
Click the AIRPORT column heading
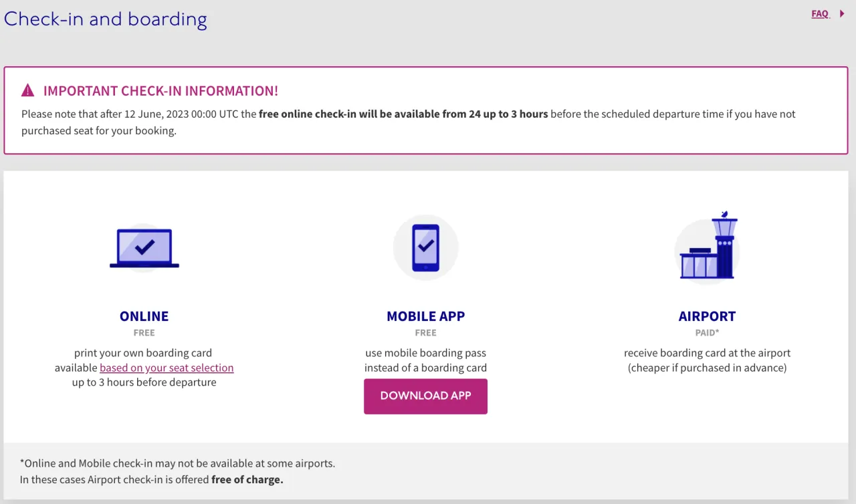click(x=707, y=316)
